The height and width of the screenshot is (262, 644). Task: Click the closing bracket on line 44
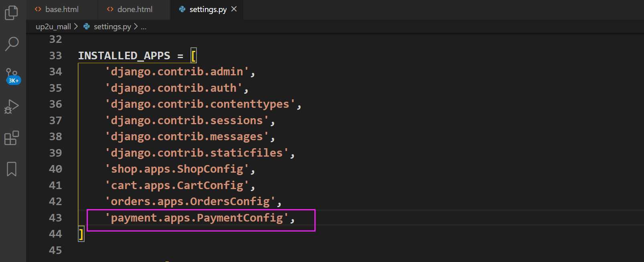pos(81,234)
